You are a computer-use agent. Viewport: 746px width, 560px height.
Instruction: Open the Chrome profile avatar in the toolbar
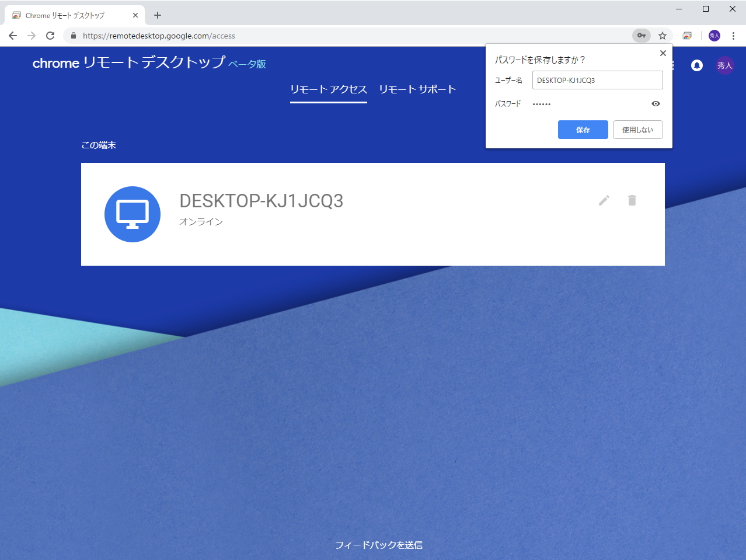pyautogui.click(x=713, y=36)
